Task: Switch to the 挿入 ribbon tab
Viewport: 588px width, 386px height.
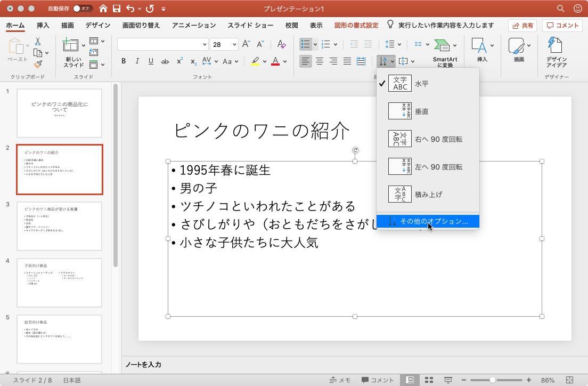Action: (43, 25)
